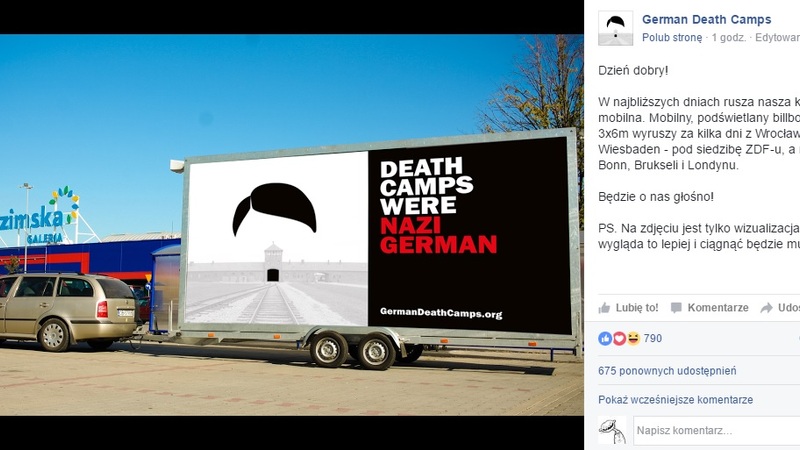
Task: Click the share arrow icon
Action: click(x=766, y=308)
